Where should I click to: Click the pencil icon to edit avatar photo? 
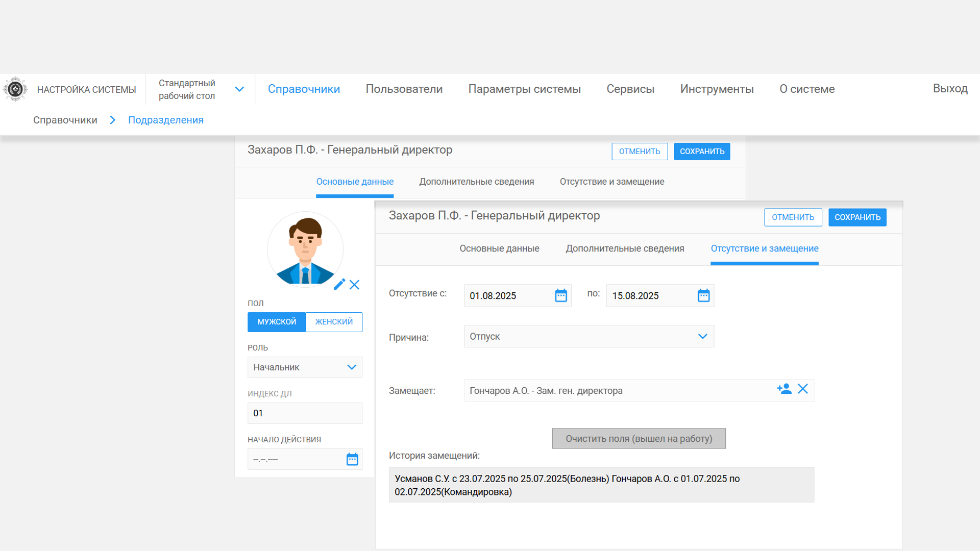(339, 284)
